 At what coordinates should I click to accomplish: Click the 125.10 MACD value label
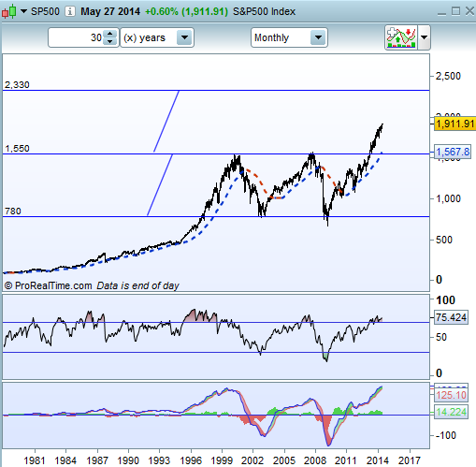pyautogui.click(x=451, y=395)
